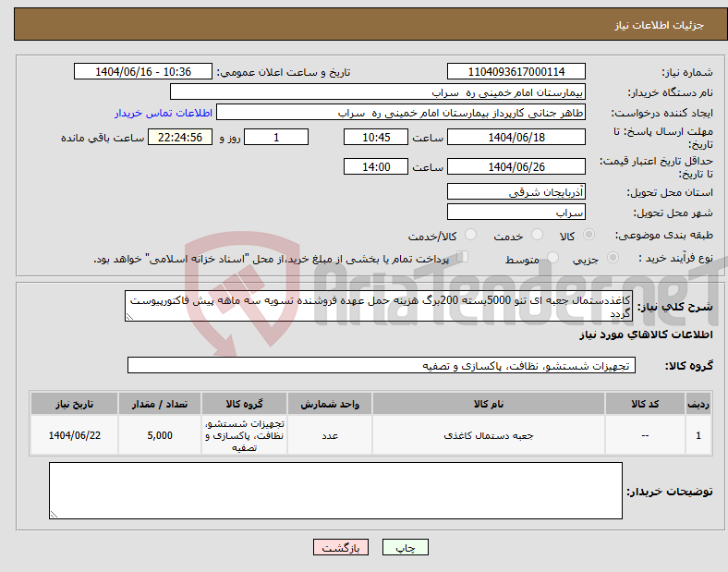Click the بازگشت (back) button
This screenshot has width=728, height=572.
click(341, 547)
